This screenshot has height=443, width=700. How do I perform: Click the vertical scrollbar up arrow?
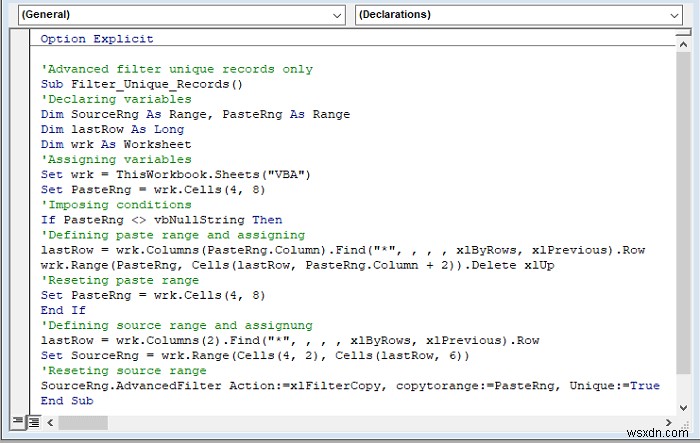(x=681, y=47)
